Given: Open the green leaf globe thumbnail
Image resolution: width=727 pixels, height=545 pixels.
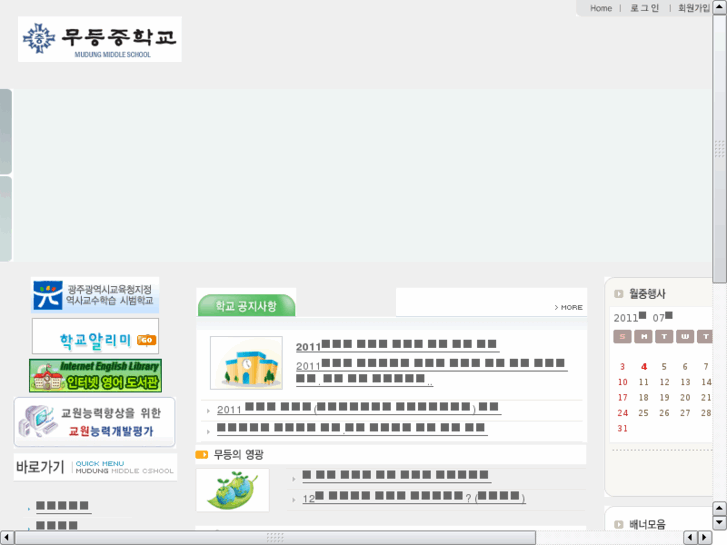Looking at the screenshot, I should click(x=232, y=490).
